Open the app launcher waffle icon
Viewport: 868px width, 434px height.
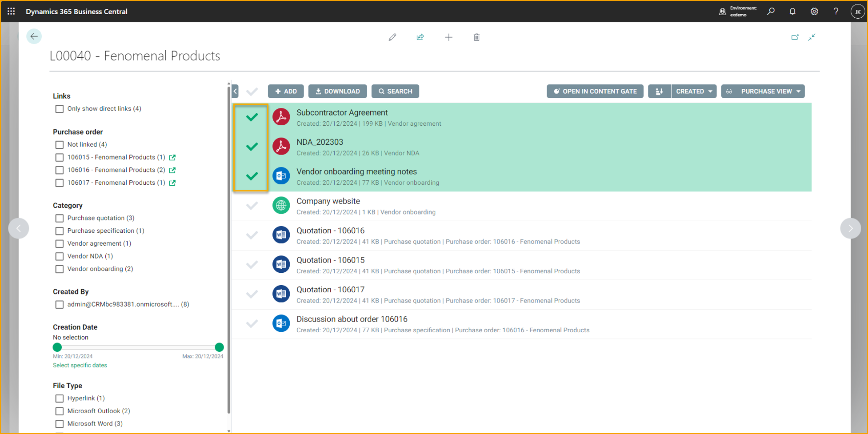point(11,12)
